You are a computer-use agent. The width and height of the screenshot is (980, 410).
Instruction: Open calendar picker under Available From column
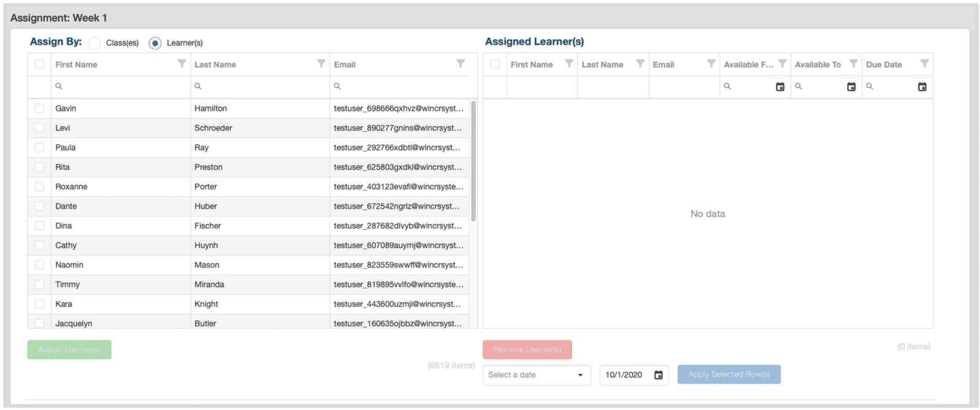pyautogui.click(x=780, y=87)
